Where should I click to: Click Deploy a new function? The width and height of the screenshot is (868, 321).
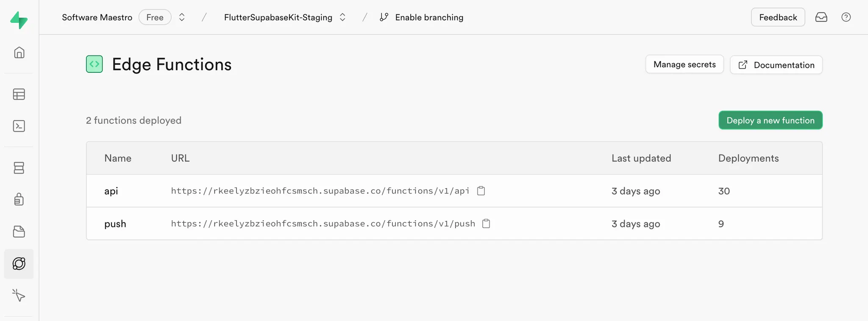click(770, 120)
